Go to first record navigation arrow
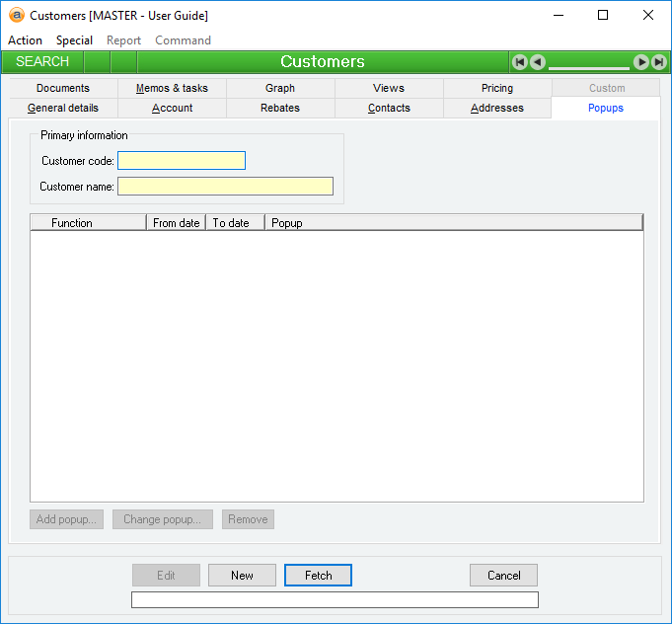The height and width of the screenshot is (624, 672). click(x=519, y=62)
